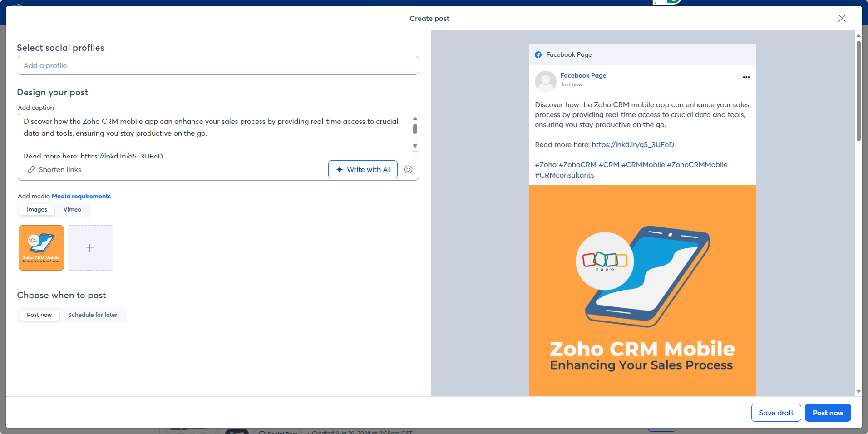Choose Schedule for later option
The height and width of the screenshot is (434, 868).
pos(93,315)
